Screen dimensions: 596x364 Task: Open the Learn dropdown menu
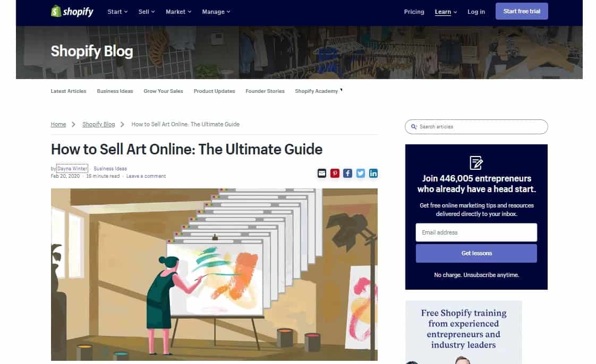pyautogui.click(x=446, y=12)
